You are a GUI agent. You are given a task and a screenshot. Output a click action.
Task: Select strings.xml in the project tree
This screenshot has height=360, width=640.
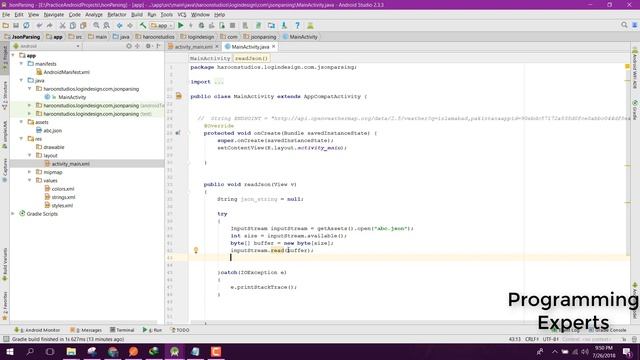(x=63, y=197)
